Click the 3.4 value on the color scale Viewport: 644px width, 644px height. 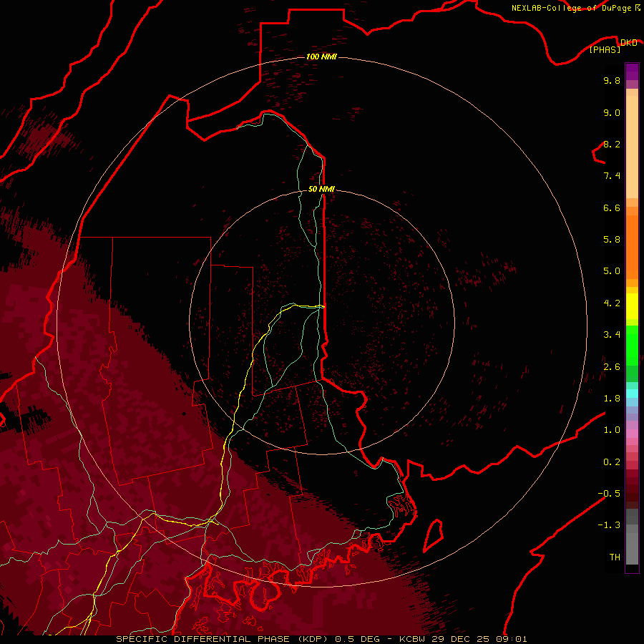tap(612, 335)
